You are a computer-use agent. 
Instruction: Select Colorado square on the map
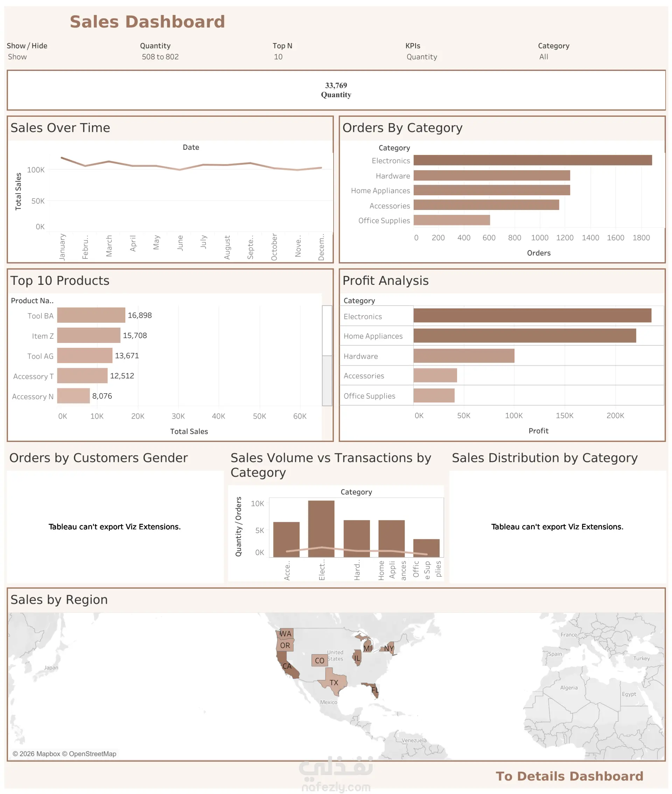[x=319, y=660]
